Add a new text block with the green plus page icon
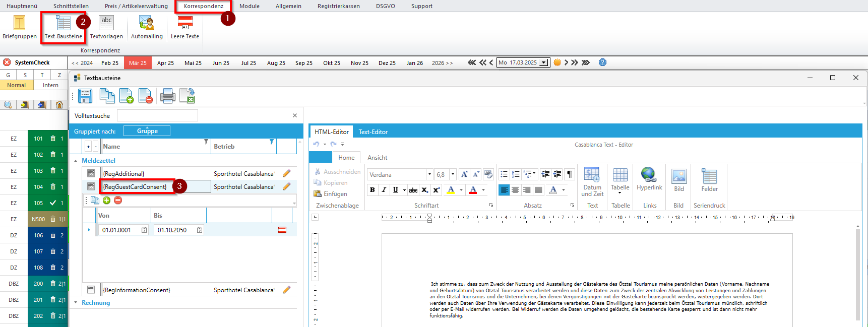The image size is (868, 327). [126, 96]
